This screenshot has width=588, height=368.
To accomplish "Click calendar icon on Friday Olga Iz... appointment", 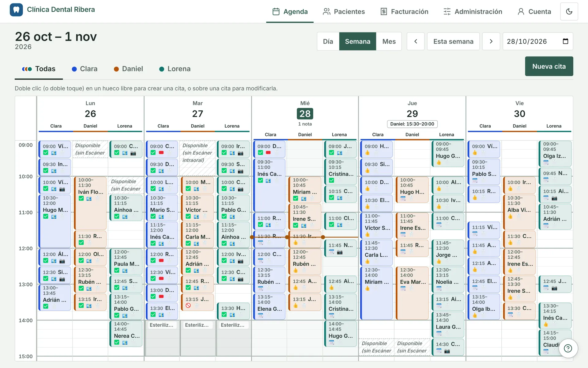I will click(546, 163).
